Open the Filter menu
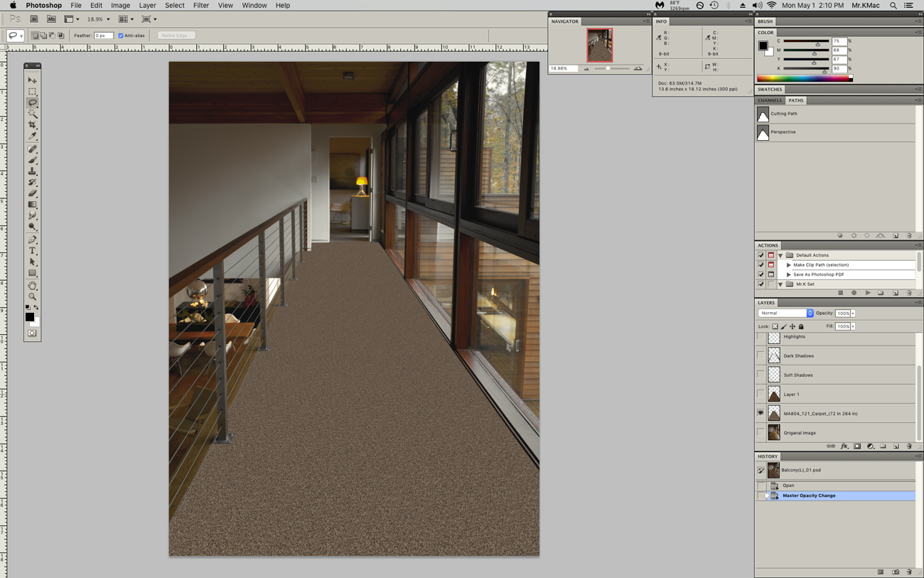 [x=200, y=5]
